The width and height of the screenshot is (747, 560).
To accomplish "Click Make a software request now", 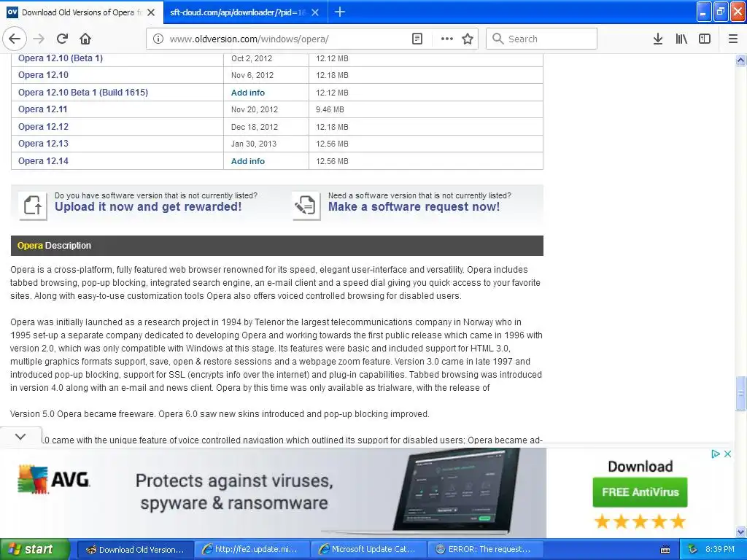I will click(x=414, y=206).
